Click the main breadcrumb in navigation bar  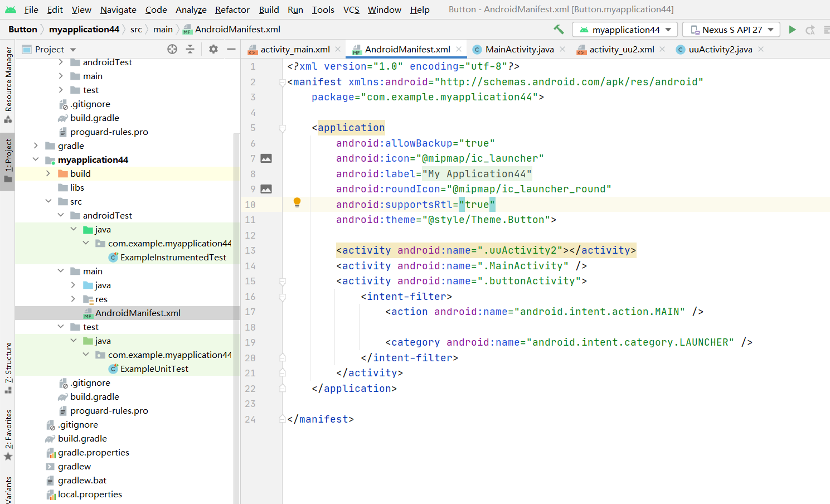pyautogui.click(x=163, y=30)
